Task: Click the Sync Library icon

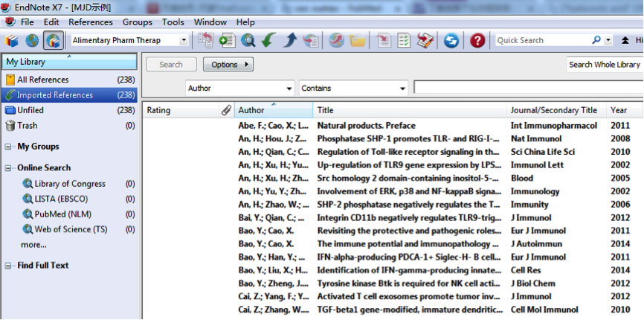Action: (451, 40)
